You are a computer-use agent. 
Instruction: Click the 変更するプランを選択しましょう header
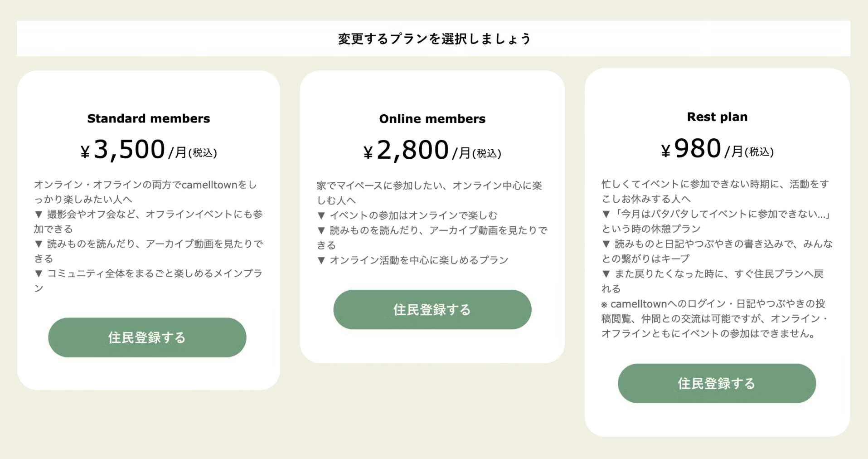(x=434, y=39)
